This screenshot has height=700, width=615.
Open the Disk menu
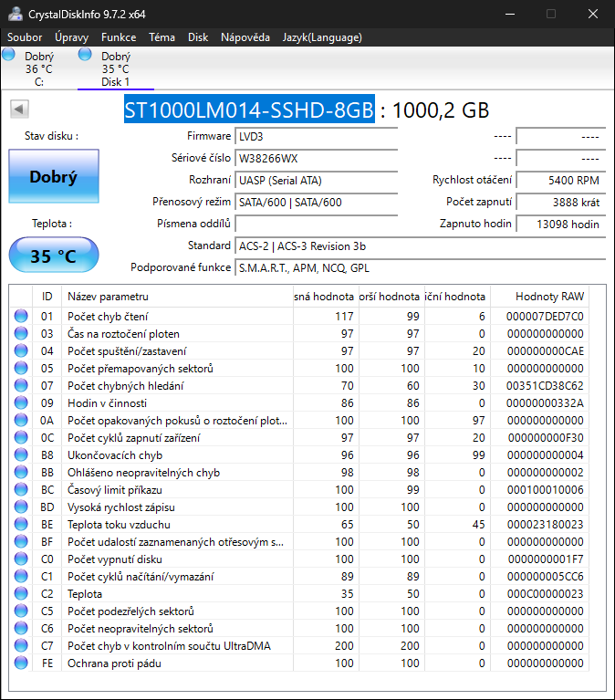[198, 37]
